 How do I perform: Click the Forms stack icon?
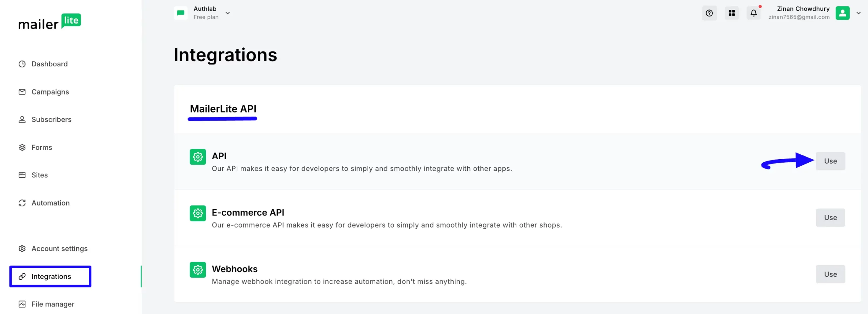(22, 147)
